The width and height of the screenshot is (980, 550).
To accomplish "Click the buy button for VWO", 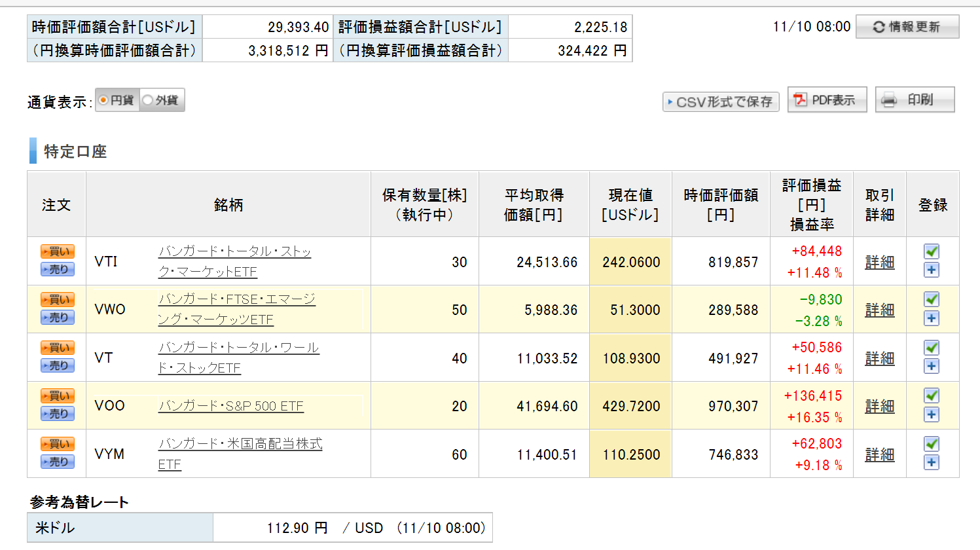I will (x=58, y=300).
